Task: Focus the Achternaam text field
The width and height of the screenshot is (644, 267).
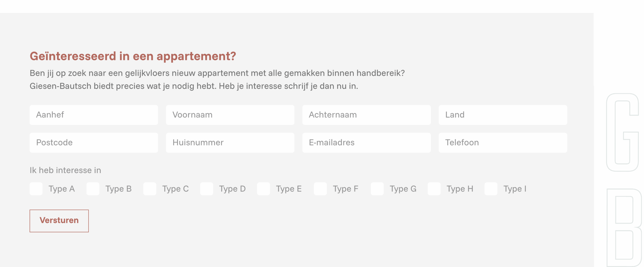Action: tap(367, 115)
